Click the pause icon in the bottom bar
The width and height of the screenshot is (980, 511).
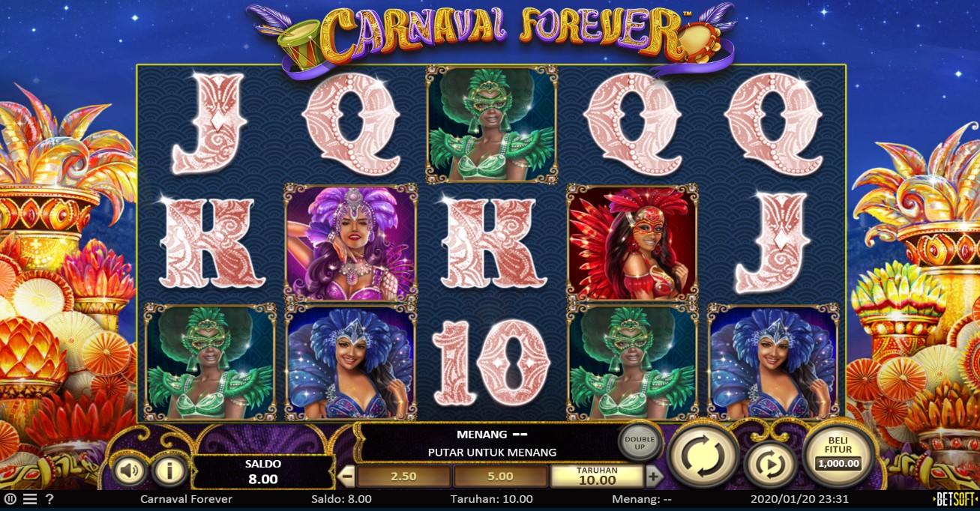(10, 499)
